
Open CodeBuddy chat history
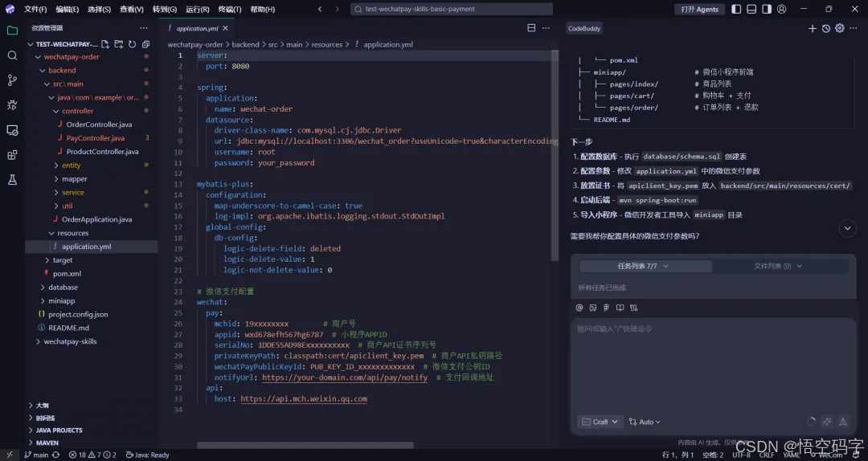[x=826, y=28]
